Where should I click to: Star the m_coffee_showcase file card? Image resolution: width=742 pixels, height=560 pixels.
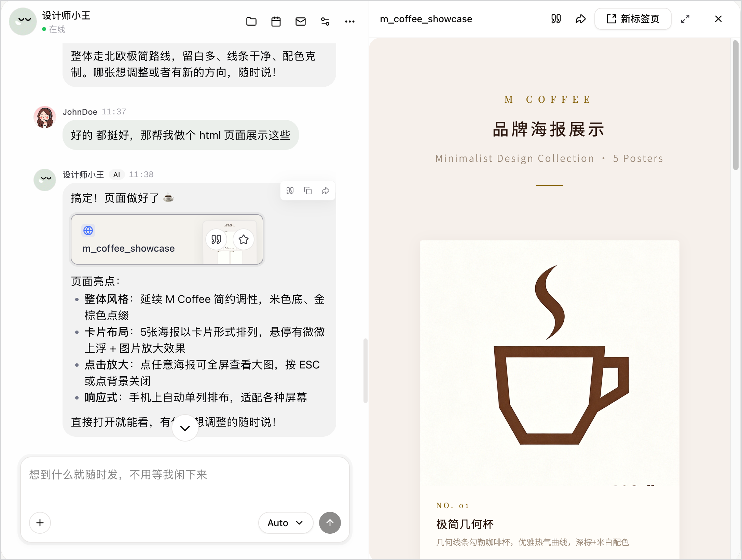coord(244,239)
